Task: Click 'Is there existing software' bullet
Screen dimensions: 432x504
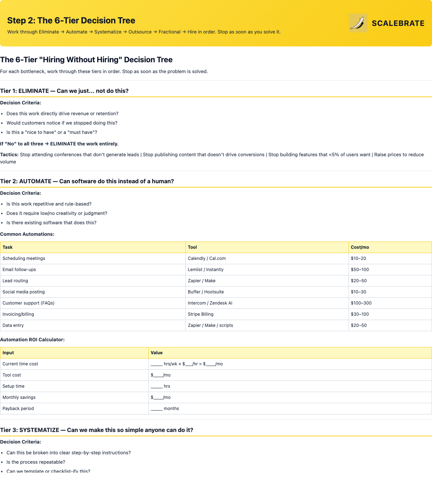Action: click(51, 222)
